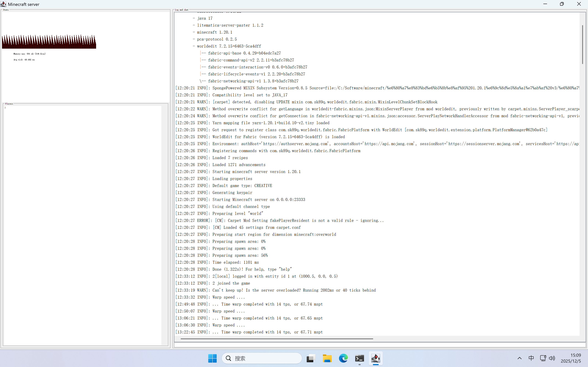Image resolution: width=588 pixels, height=367 pixels.
Task: Click the "Done (1.322s)" log line
Action: click(252, 269)
